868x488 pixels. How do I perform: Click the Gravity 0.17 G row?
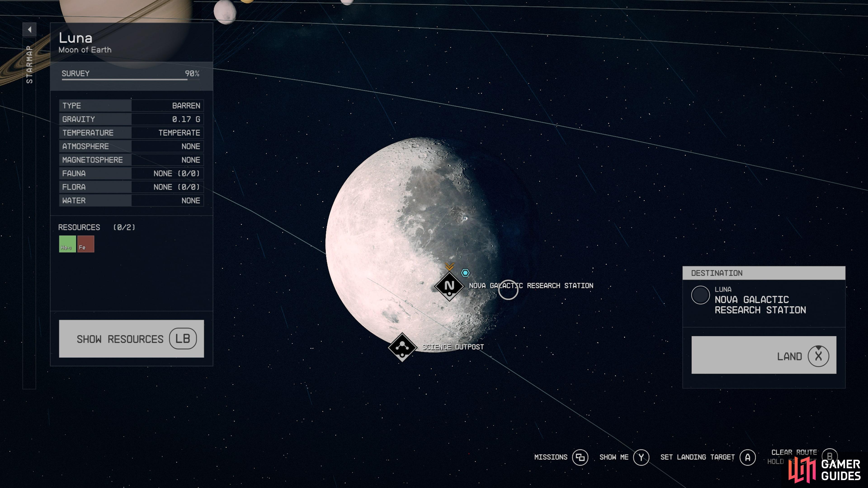[131, 119]
